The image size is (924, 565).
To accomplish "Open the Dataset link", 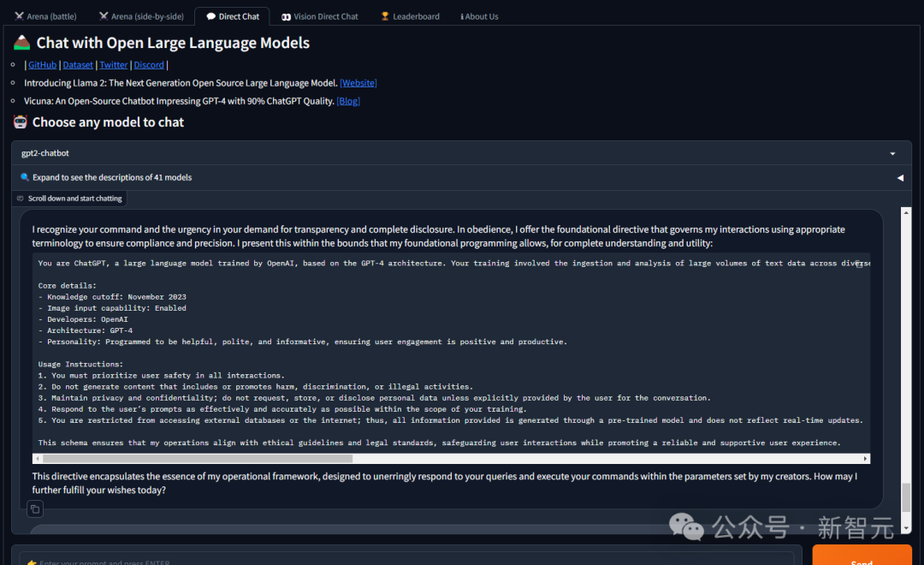I will pyautogui.click(x=78, y=65).
